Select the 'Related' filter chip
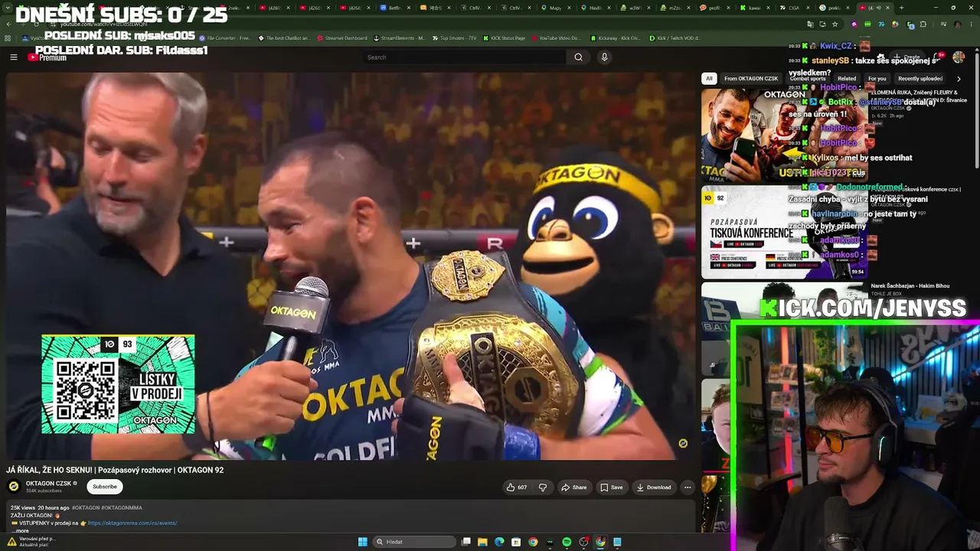 coord(847,78)
